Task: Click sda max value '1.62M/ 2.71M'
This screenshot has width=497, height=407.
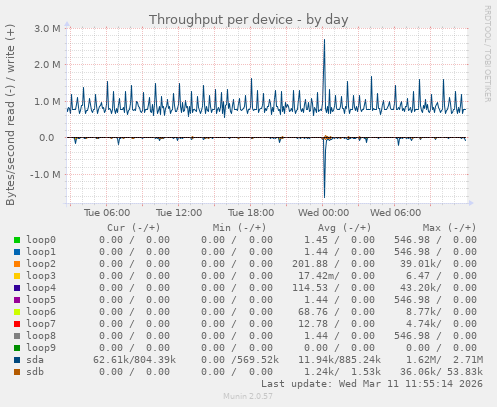Action: 444,360
